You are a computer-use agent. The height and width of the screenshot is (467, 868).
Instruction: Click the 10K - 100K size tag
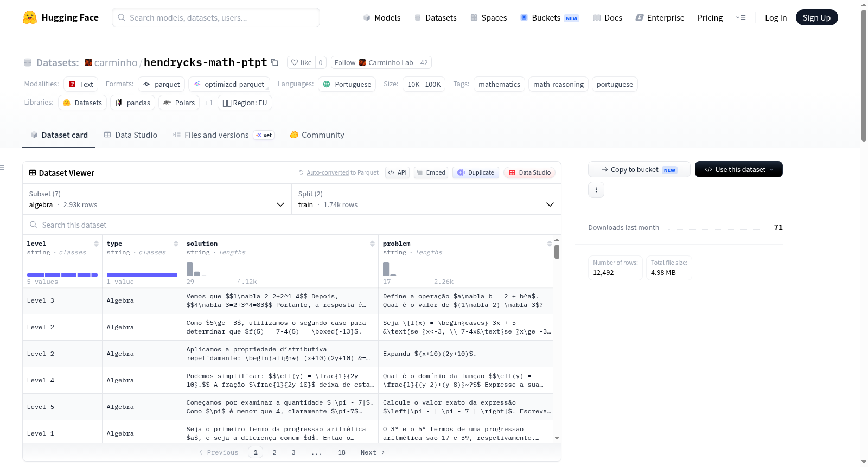coord(424,84)
